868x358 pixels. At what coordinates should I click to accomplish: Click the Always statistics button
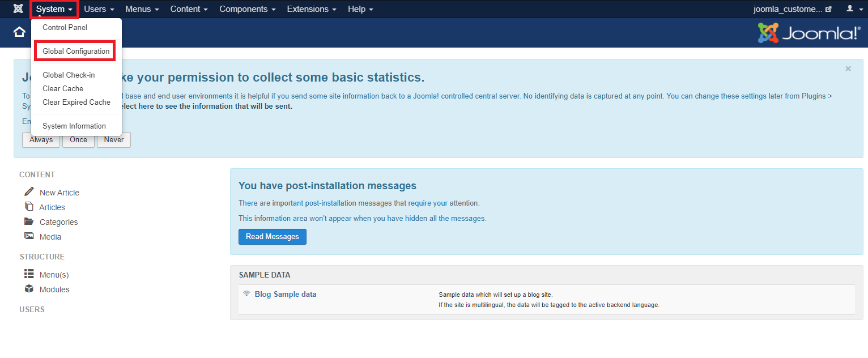pos(41,140)
